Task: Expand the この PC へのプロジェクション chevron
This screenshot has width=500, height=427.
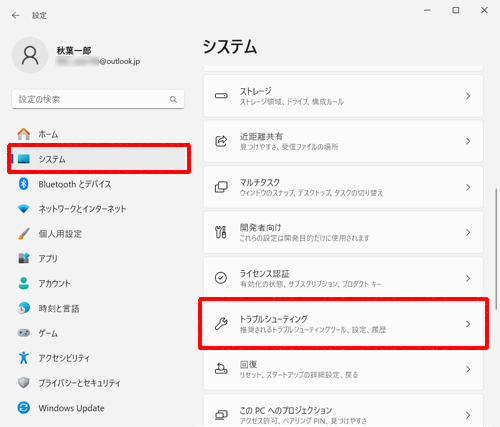Action: point(468,415)
